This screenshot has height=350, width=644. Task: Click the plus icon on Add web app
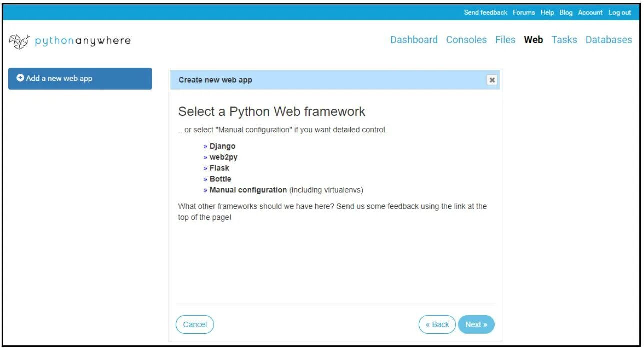[x=20, y=78]
